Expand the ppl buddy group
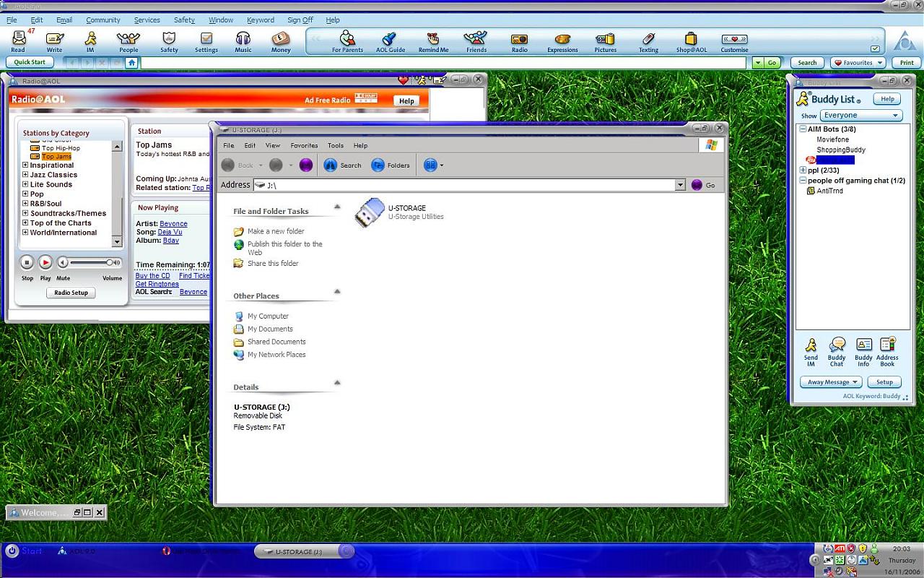The image size is (924, 578). coord(803,171)
